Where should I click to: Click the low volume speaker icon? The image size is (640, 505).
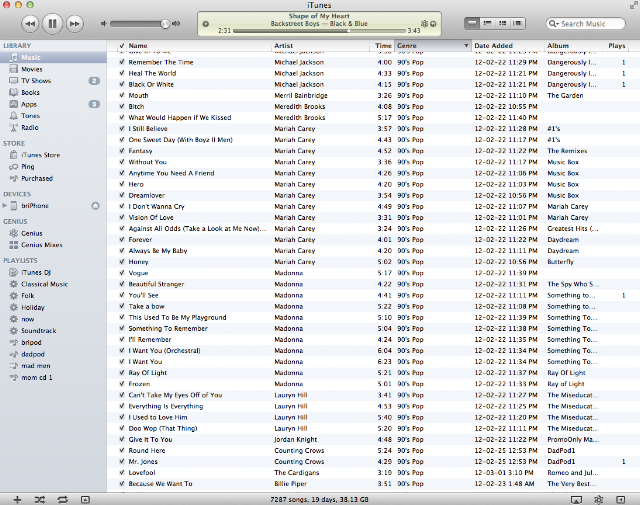point(104,24)
